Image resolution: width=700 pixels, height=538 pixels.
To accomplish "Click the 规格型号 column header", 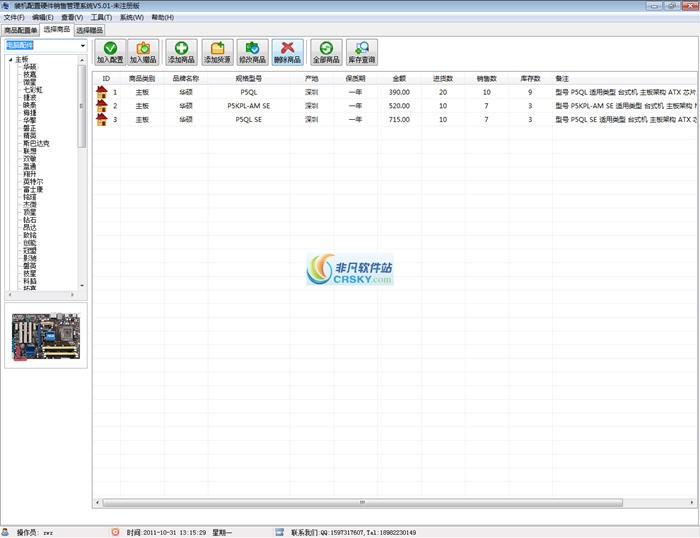I will pos(249,79).
